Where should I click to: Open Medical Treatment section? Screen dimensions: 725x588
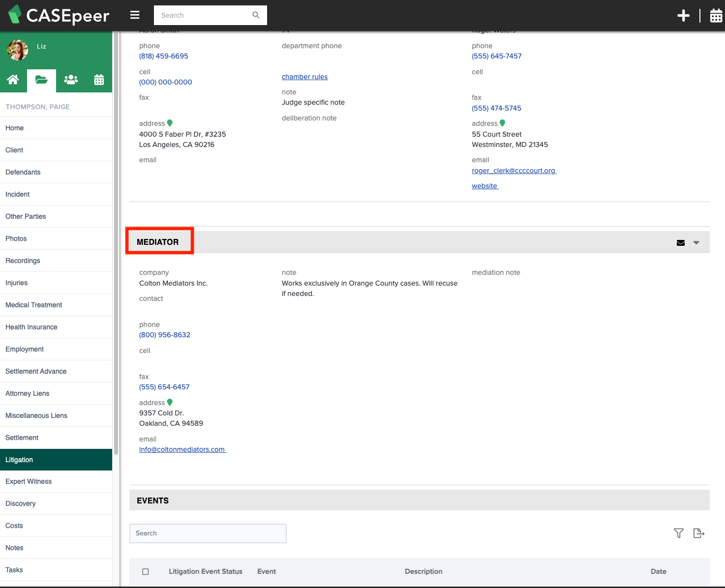56,305
